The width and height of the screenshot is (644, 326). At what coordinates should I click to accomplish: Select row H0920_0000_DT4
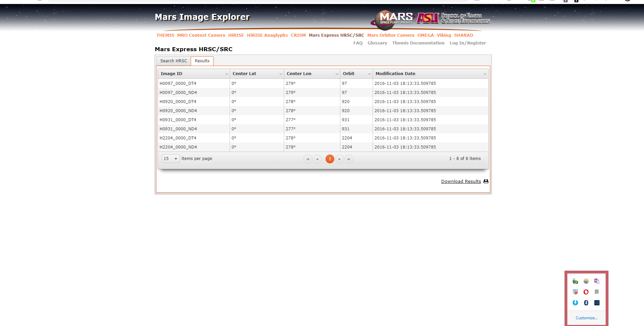point(323,102)
